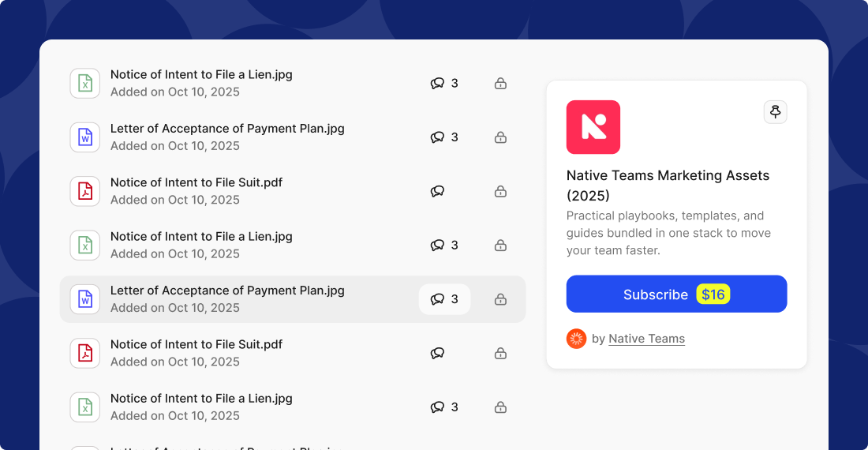Click the lock icon on the topmost file row
Image resolution: width=868 pixels, height=450 pixels.
[500, 83]
